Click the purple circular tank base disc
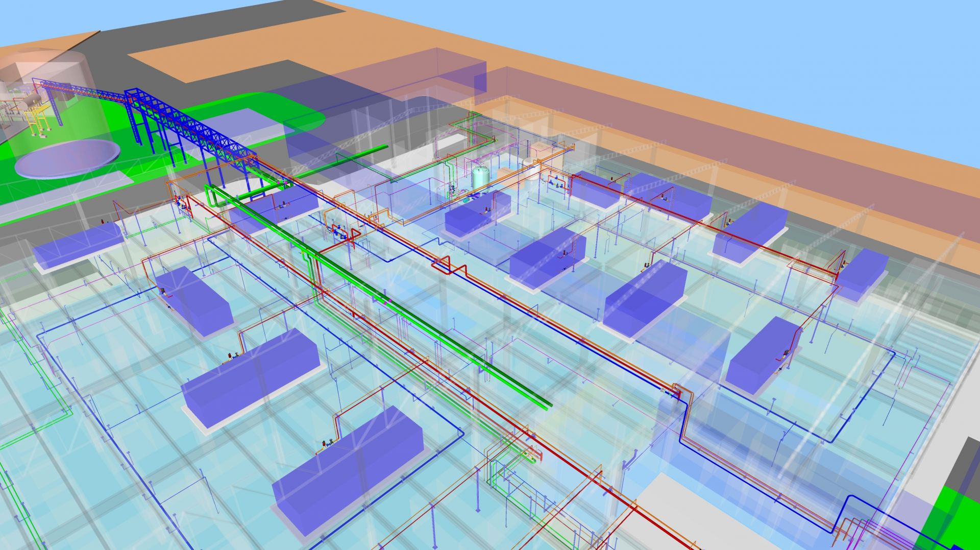 click(x=67, y=157)
